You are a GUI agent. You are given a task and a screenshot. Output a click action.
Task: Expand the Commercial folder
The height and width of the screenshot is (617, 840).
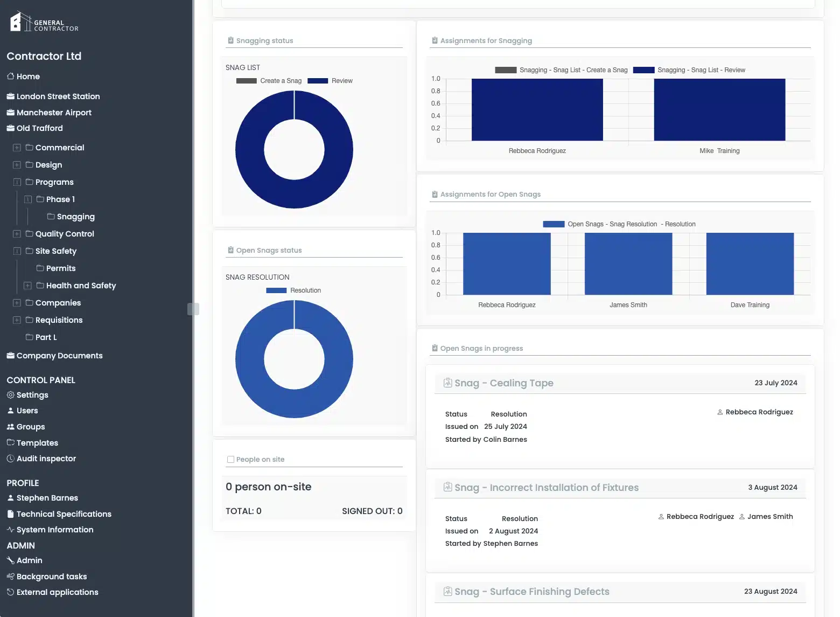click(17, 148)
